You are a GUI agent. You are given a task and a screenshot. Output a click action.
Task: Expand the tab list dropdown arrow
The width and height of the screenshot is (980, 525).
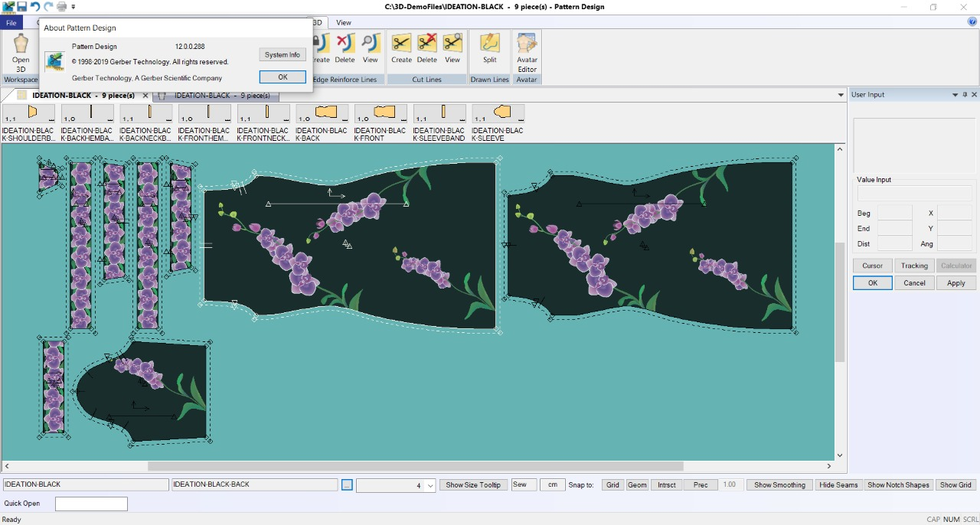click(841, 96)
